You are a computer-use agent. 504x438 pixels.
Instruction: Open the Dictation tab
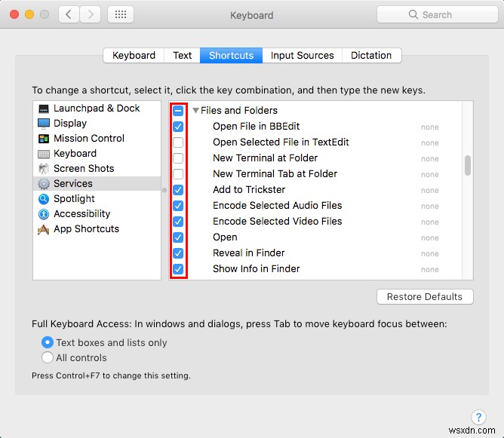[x=371, y=55]
